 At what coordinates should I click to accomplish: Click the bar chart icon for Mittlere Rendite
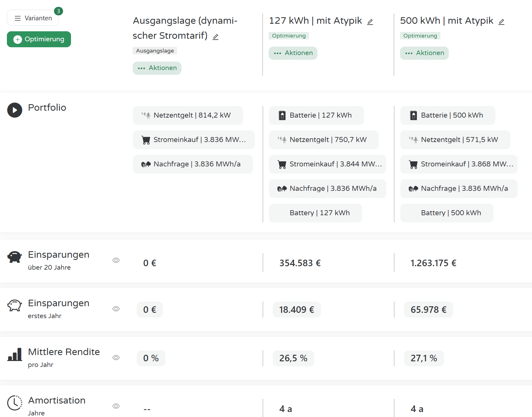tap(15, 354)
